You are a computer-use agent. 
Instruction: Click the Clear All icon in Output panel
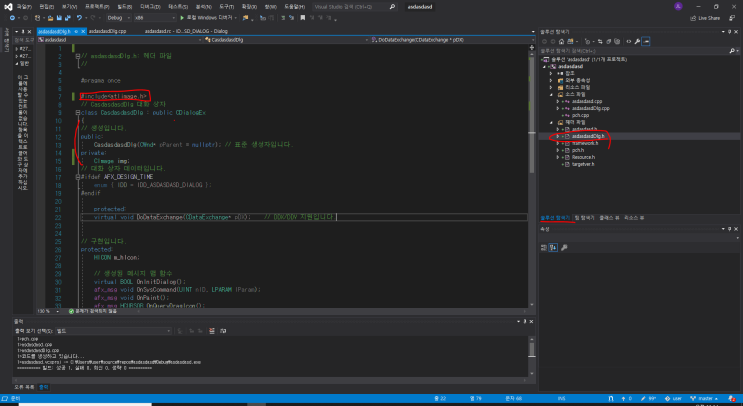pos(212,331)
